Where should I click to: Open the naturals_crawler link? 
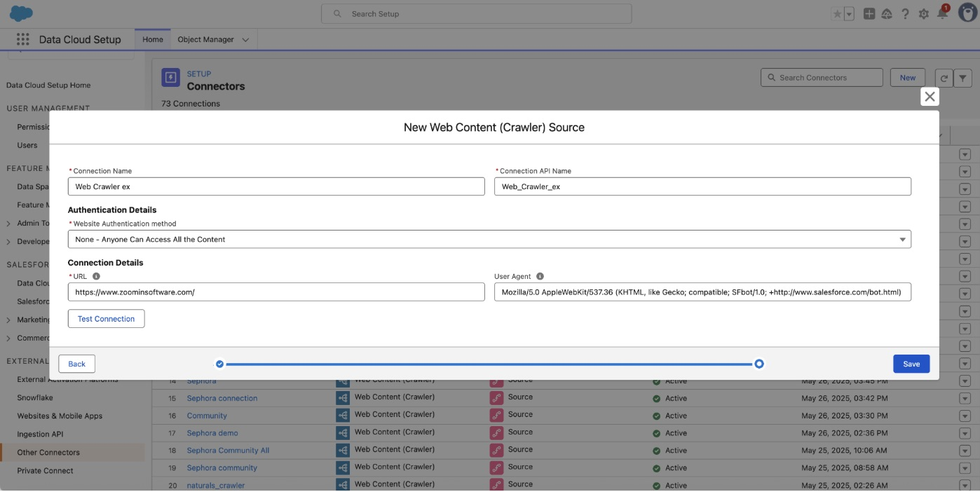pyautogui.click(x=216, y=485)
